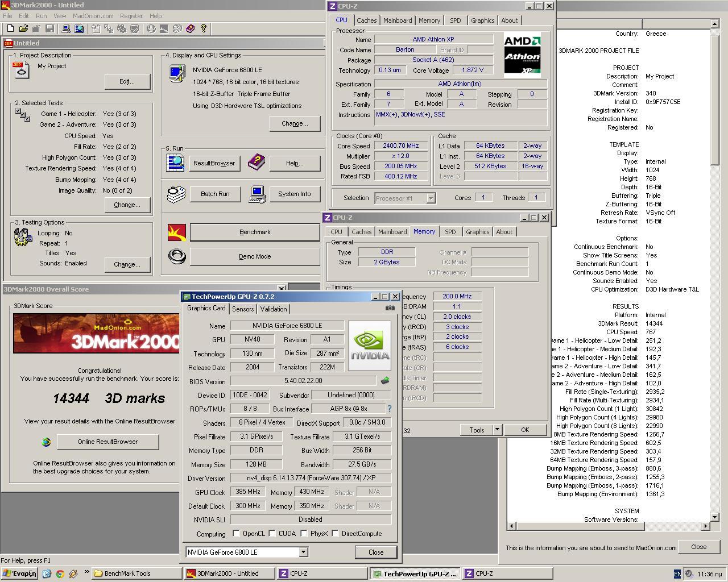This screenshot has width=728, height=582.
Task: Open the Run menu in 3DMark2000
Action: click(x=41, y=16)
